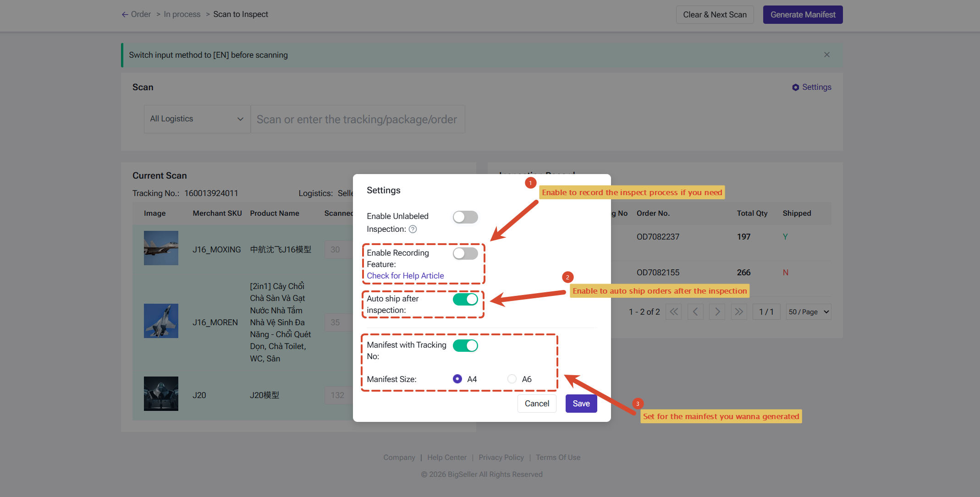
Task: Click the help icon beside Unlabeled Inspection
Action: 413,229
